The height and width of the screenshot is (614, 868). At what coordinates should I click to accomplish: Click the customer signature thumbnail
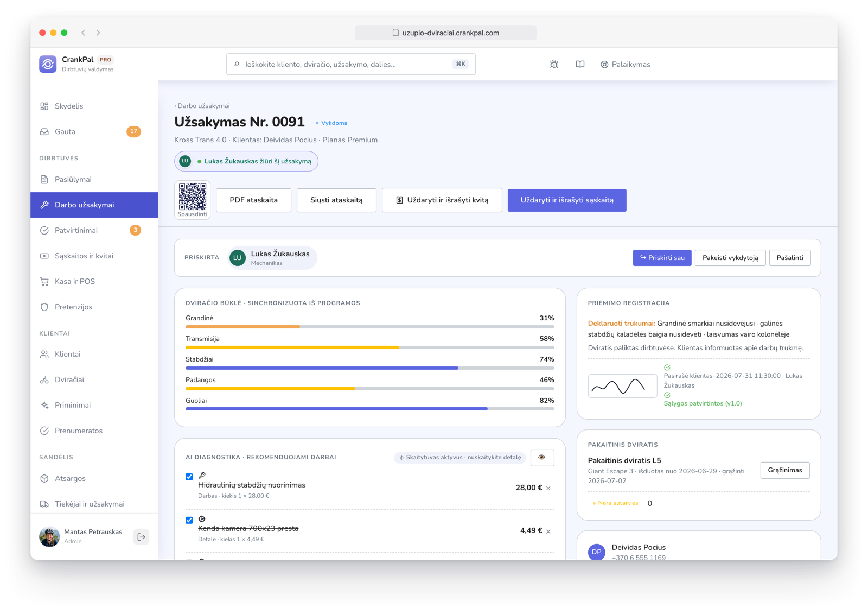[x=622, y=386]
